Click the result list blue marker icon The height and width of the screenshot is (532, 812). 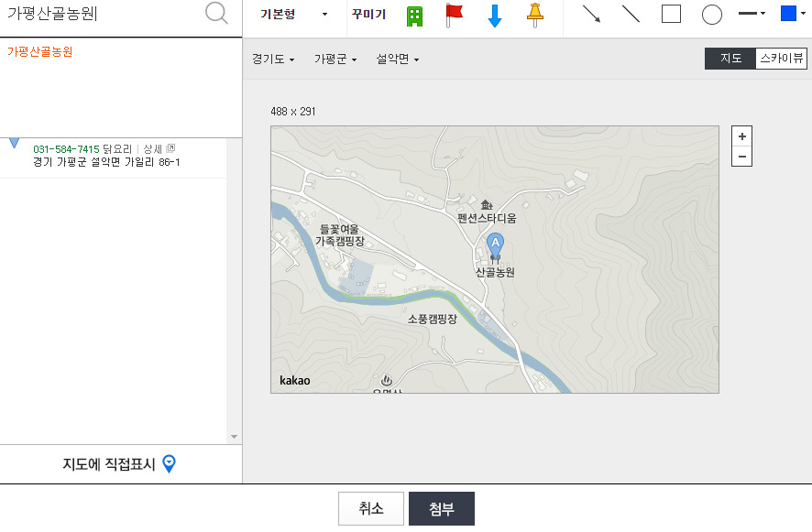(15, 144)
